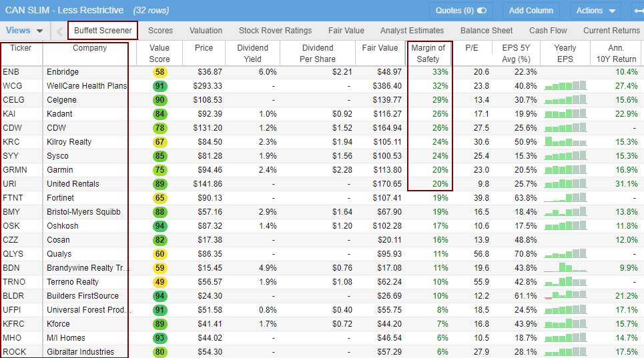The width and height of the screenshot is (644, 358).
Task: Click the Fair Value column header
Action: point(380,53)
